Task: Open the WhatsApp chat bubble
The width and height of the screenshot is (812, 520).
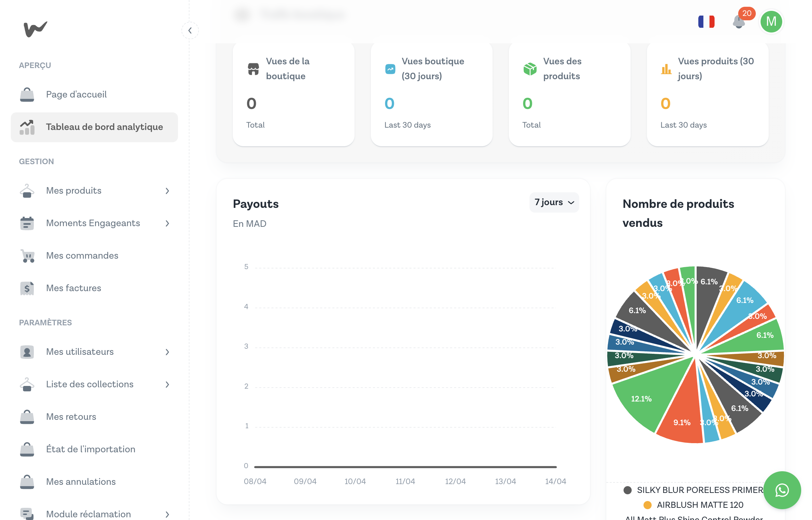Action: 782,490
